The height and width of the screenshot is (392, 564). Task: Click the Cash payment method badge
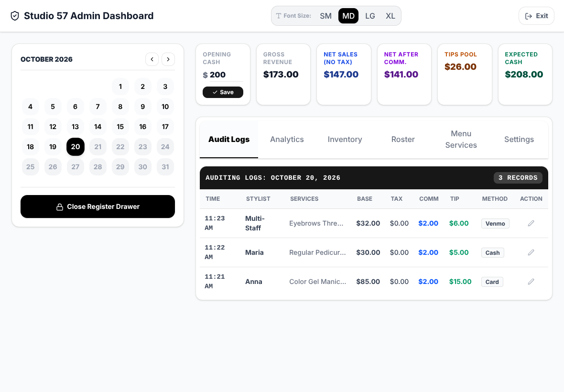click(493, 253)
